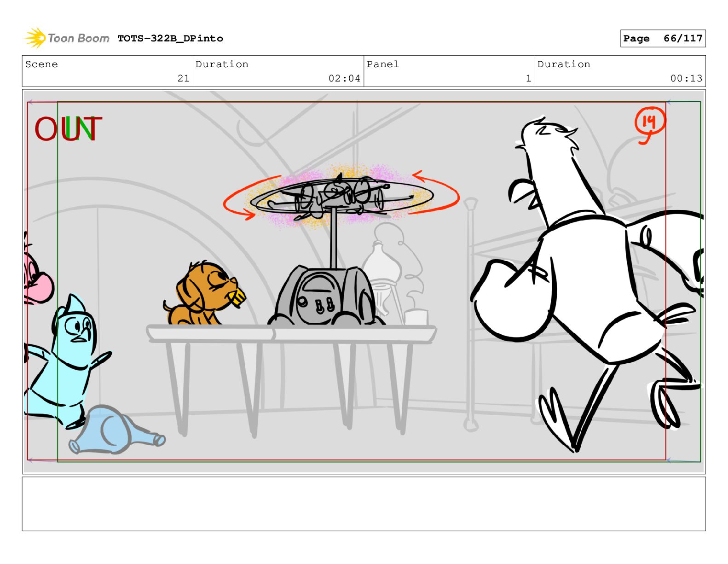The width and height of the screenshot is (728, 564).
Task: Click the white bird character
Action: pyautogui.click(x=587, y=283)
